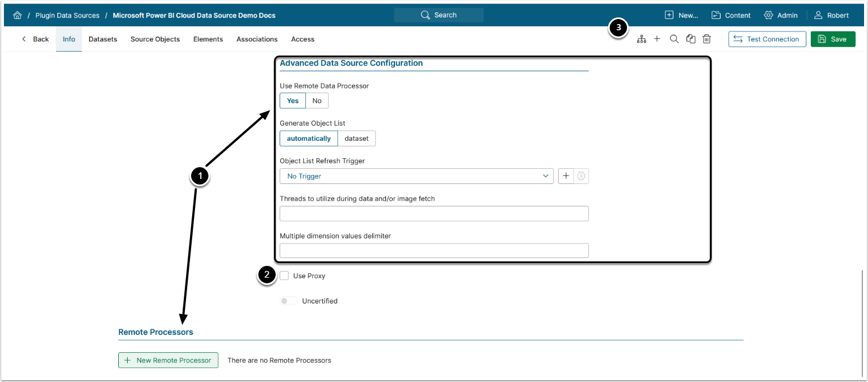Click the New Remote Processor button
Screen dimensions: 868x382
(x=168, y=360)
